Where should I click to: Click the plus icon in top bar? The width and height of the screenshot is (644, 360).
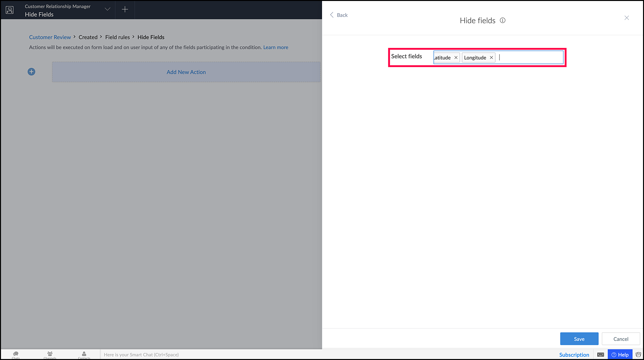[x=125, y=10]
